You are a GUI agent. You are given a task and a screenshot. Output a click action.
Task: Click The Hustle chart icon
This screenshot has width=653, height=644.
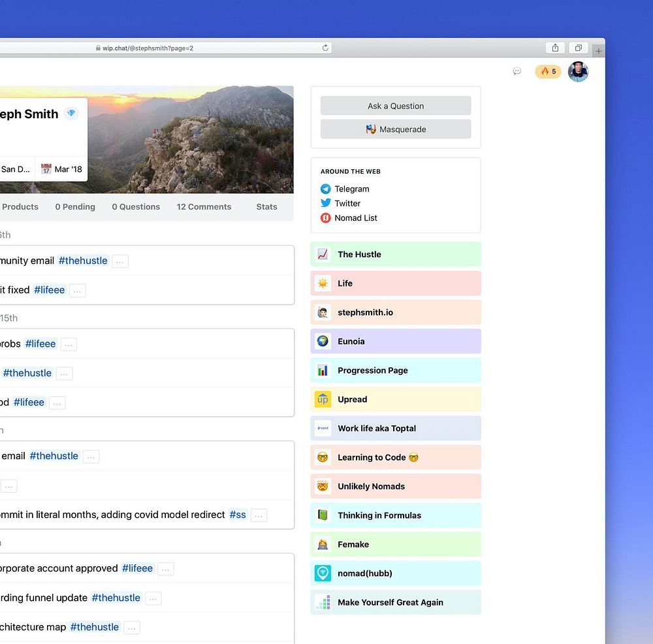[x=323, y=254]
